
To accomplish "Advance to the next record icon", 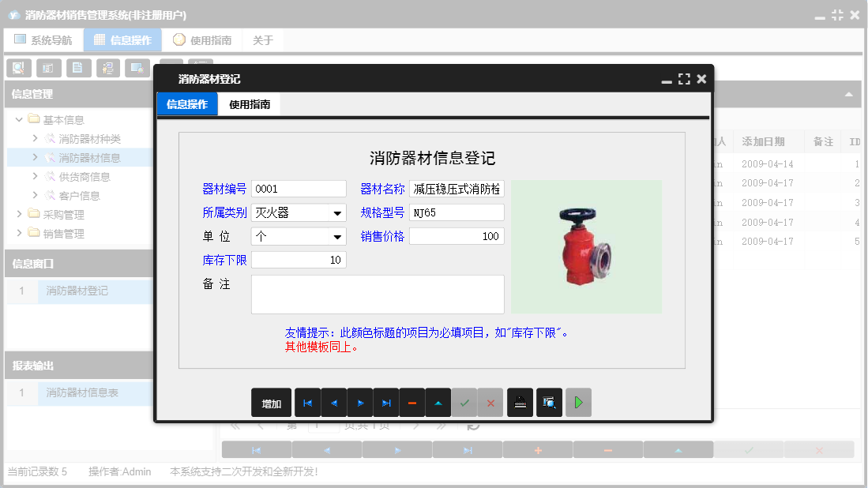I will [x=360, y=403].
